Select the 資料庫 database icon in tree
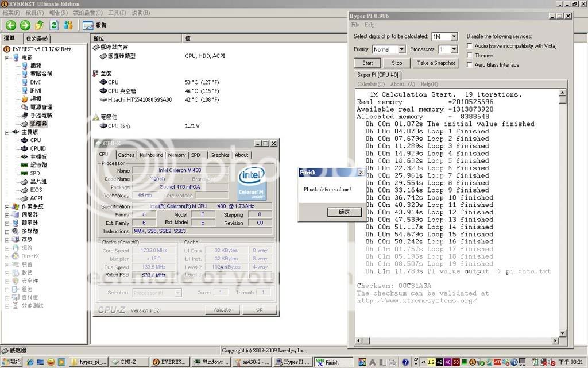Image resolution: width=588 pixels, height=368 pixels. [16, 297]
